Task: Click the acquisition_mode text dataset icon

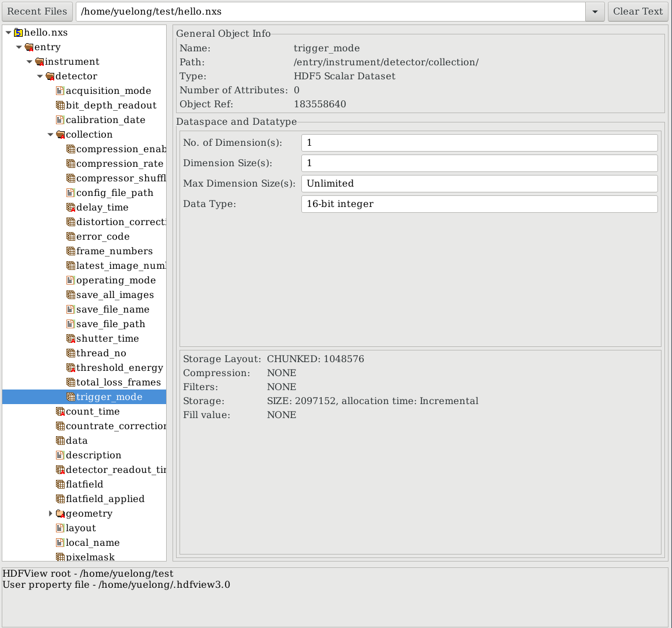Action: pos(59,91)
